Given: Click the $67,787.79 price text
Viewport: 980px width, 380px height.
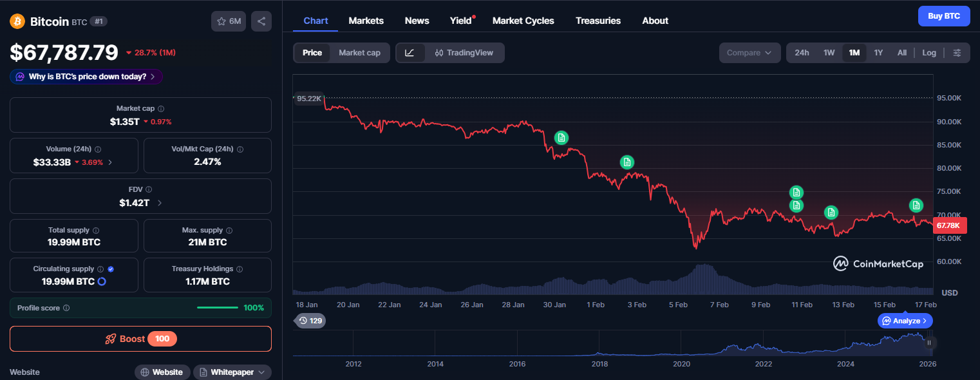Looking at the screenshot, I should pos(64,52).
